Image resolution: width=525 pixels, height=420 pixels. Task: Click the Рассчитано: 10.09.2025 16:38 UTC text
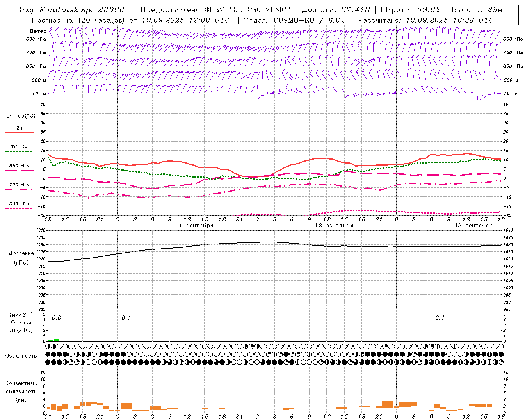pos(426,20)
